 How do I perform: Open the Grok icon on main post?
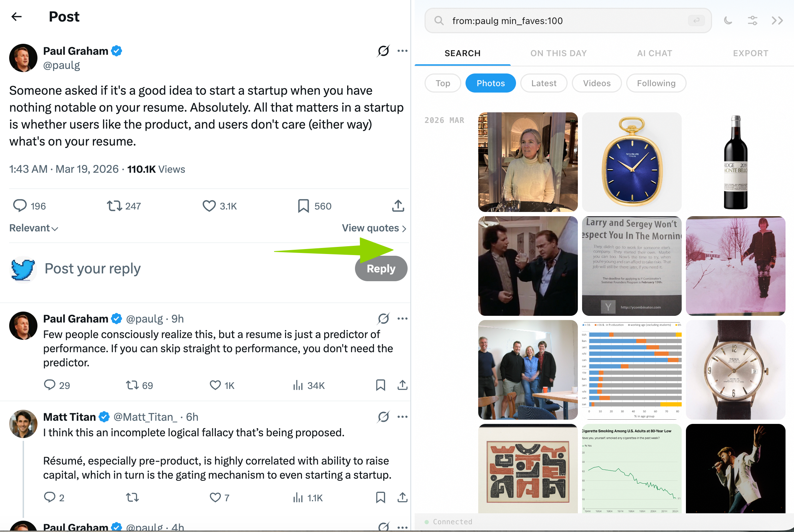pos(383,51)
